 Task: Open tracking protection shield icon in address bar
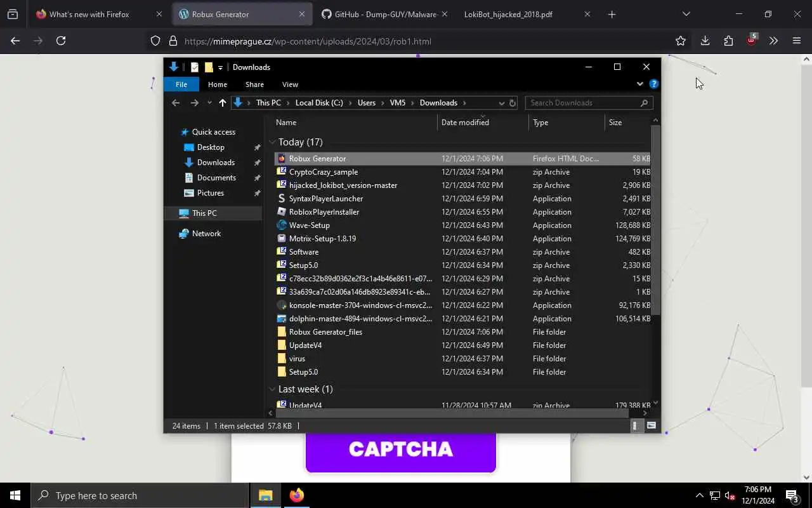155,41
